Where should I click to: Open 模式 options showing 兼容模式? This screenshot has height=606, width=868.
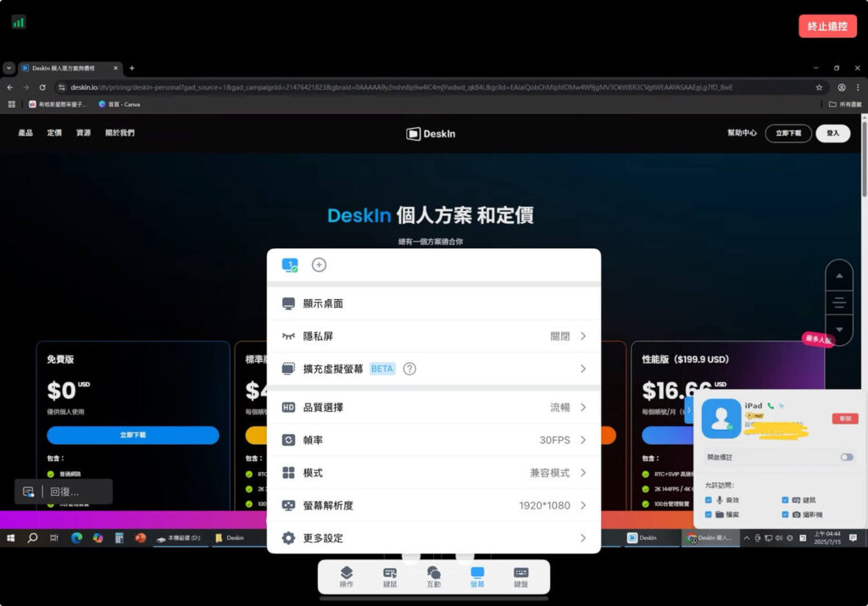click(434, 473)
